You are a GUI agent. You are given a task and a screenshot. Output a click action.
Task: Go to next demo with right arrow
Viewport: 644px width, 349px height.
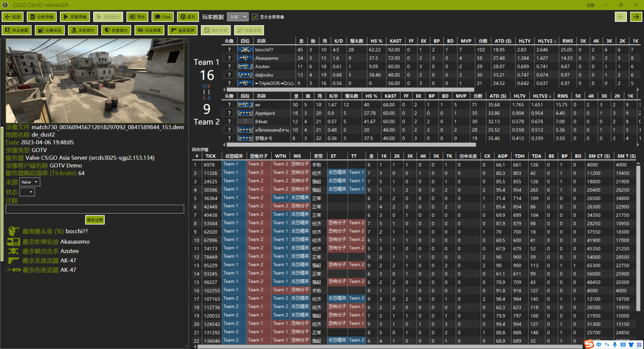point(636,17)
